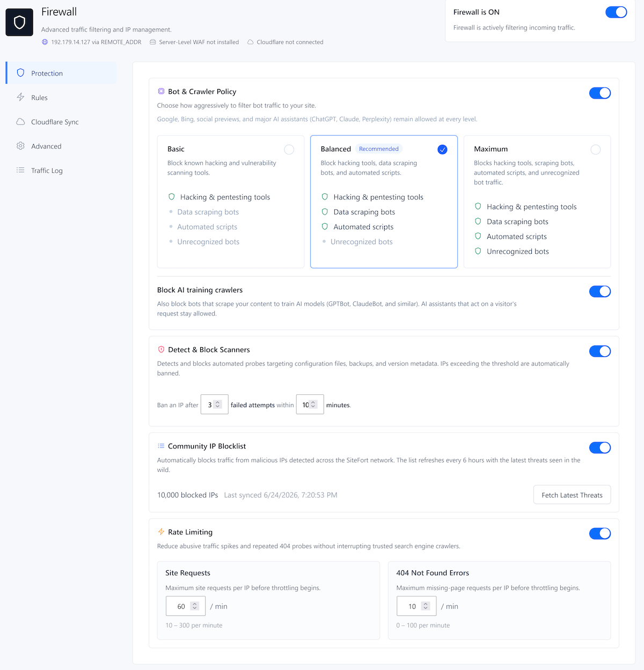Image resolution: width=644 pixels, height=670 pixels.
Task: Turn off the main Firewall is ON switch
Action: pos(616,12)
